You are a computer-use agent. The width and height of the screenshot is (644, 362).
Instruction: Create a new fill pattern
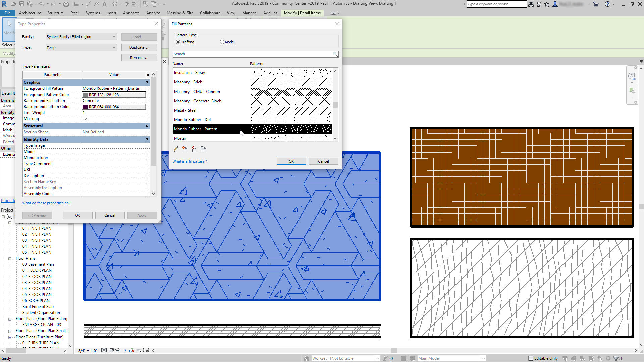(x=185, y=149)
